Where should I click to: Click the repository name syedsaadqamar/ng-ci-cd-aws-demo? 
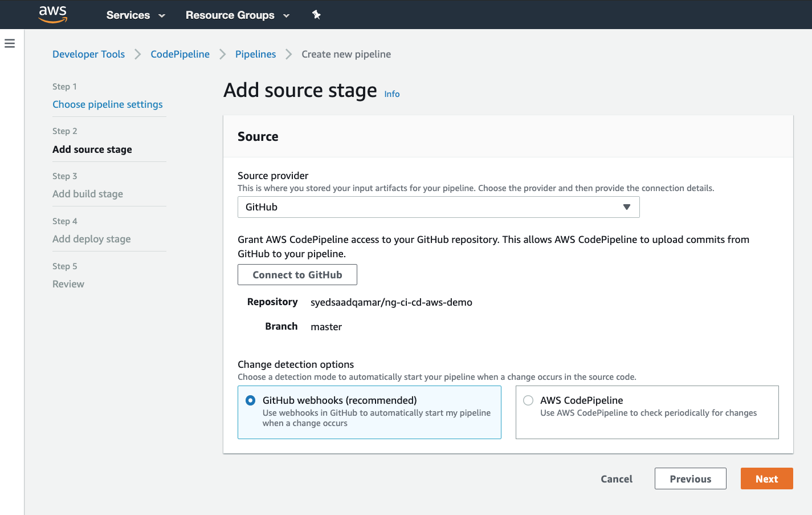click(391, 302)
